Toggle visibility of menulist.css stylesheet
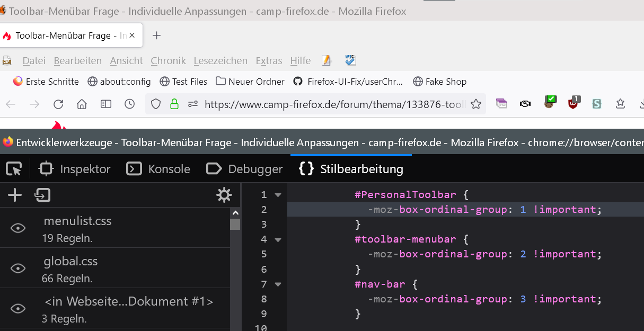644x331 pixels. click(x=18, y=228)
